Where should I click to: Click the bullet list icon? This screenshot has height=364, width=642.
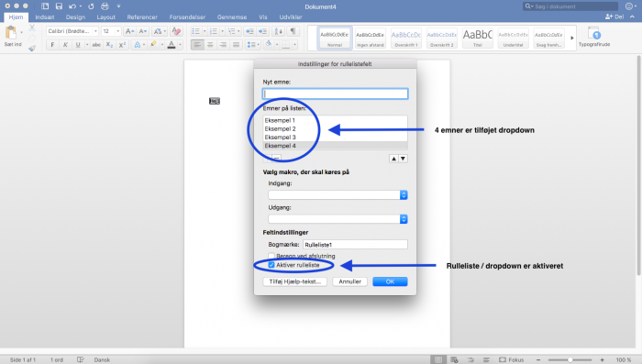tap(195, 31)
